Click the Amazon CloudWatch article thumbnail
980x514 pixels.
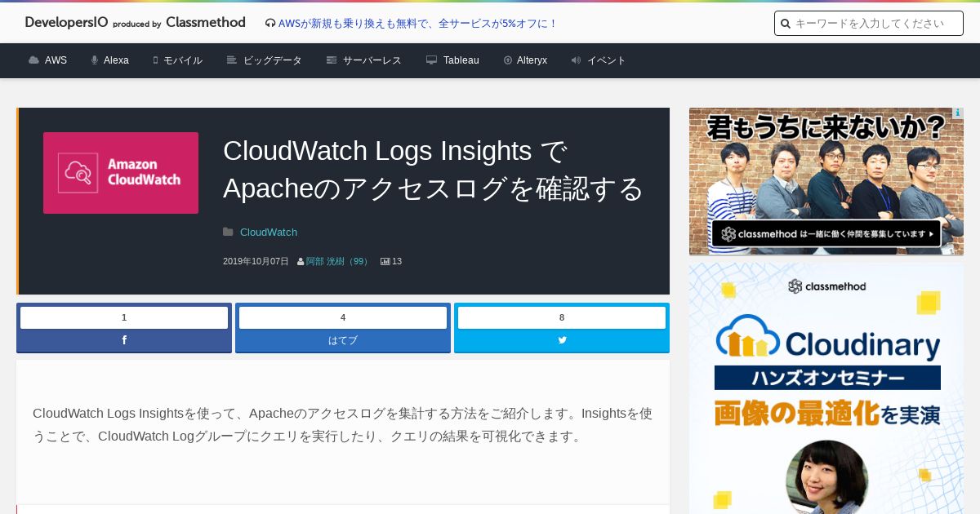tap(121, 173)
